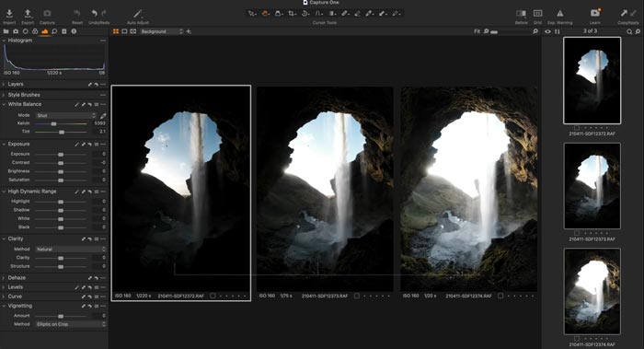Collapse the Histogram panel

coord(4,41)
